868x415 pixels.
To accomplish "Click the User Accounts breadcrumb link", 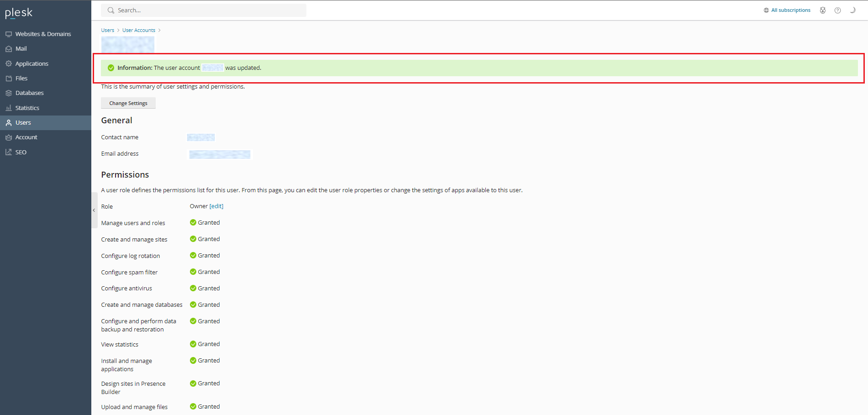I will 139,30.
